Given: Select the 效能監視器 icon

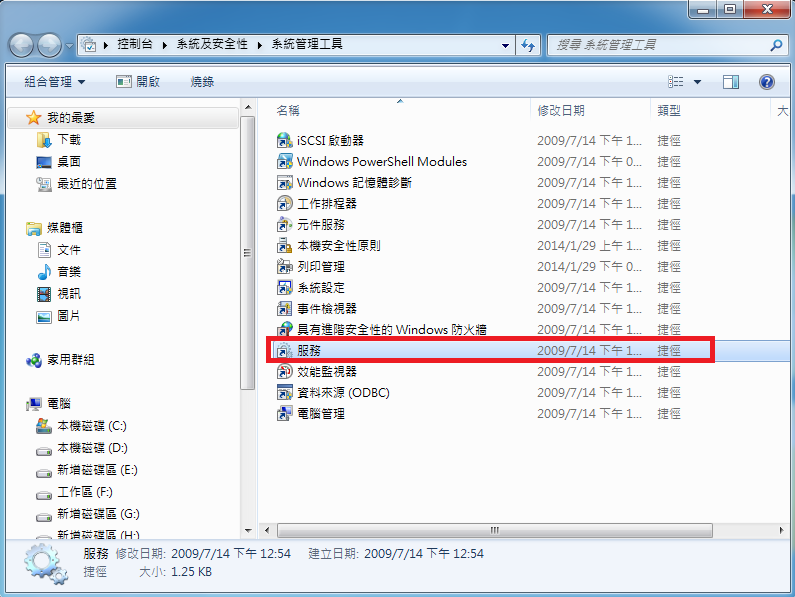Looking at the screenshot, I should click(285, 372).
